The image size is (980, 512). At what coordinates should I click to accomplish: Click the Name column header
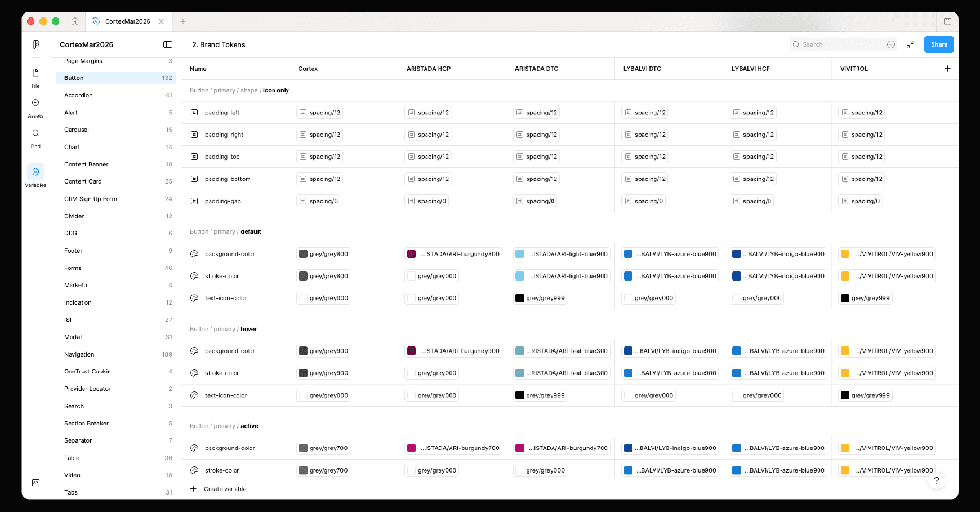tap(198, 69)
